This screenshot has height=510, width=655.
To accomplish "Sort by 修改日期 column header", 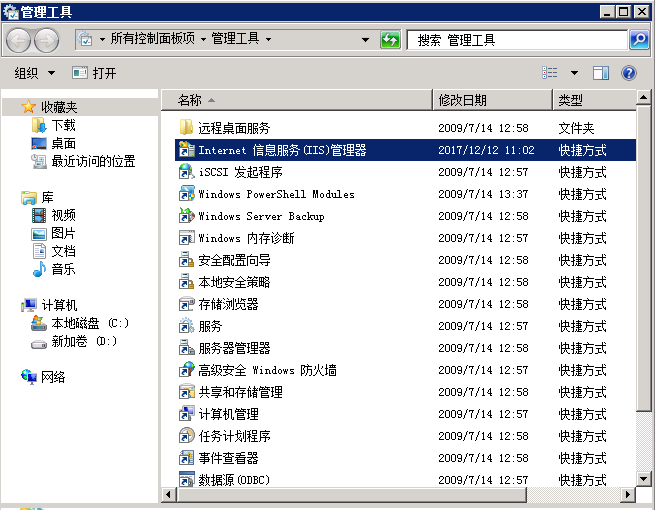I will pos(493,100).
